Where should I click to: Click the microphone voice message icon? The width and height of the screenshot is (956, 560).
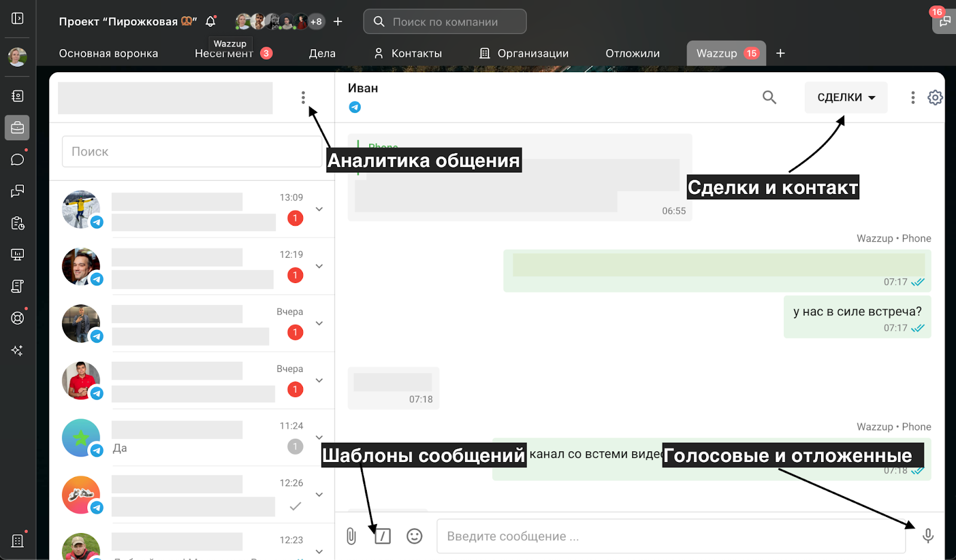[927, 536]
